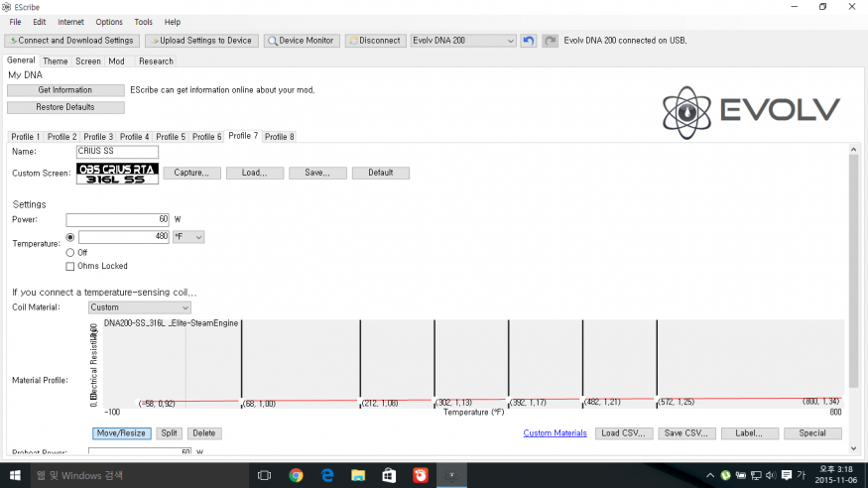
Task: Click the Power watts input field
Action: coord(117,219)
